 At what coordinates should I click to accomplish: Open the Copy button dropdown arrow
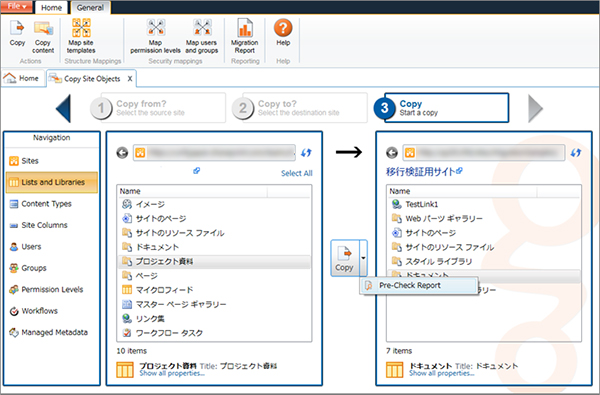364,258
